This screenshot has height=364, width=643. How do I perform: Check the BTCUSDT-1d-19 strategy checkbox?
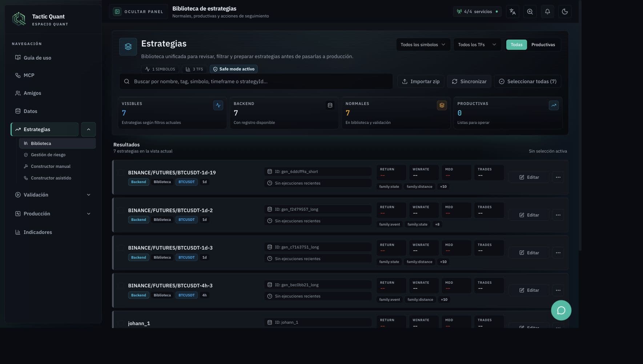click(121, 173)
